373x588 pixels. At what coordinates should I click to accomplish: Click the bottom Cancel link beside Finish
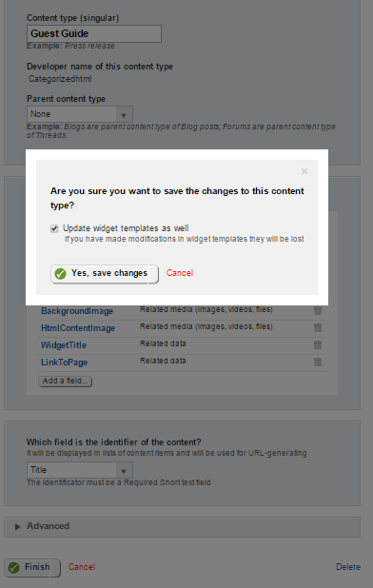[81, 567]
